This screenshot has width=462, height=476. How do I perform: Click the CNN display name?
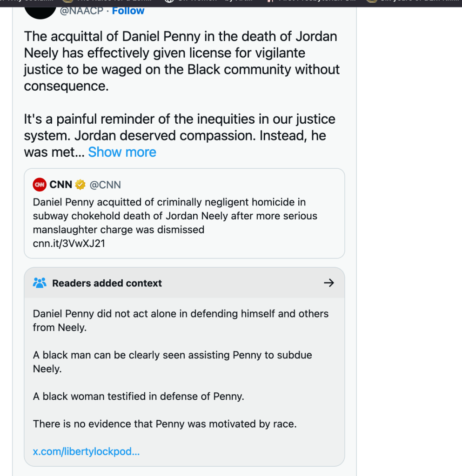click(60, 185)
